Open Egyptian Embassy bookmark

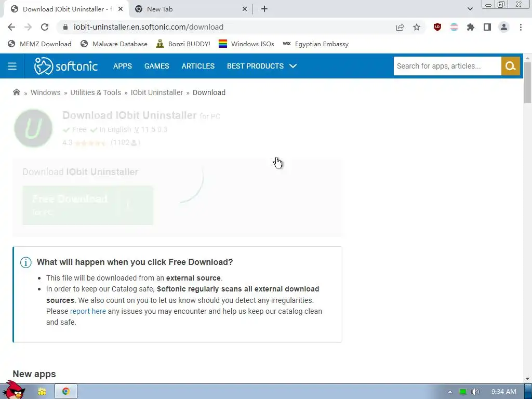coord(315,44)
